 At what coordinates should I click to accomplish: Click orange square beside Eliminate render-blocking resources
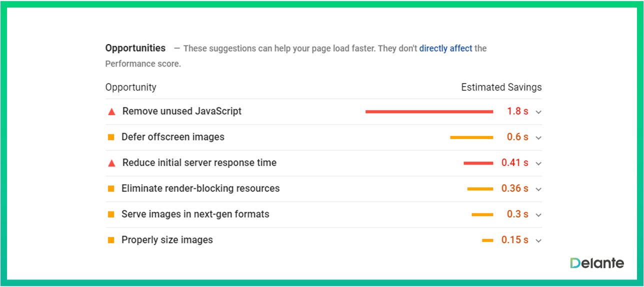(x=111, y=188)
